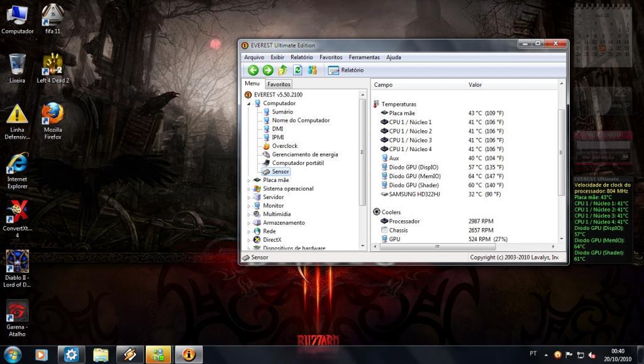Select the SAMSUNG HD322HJ temperature row
Screen dimensions: 644x364
click(x=441, y=194)
